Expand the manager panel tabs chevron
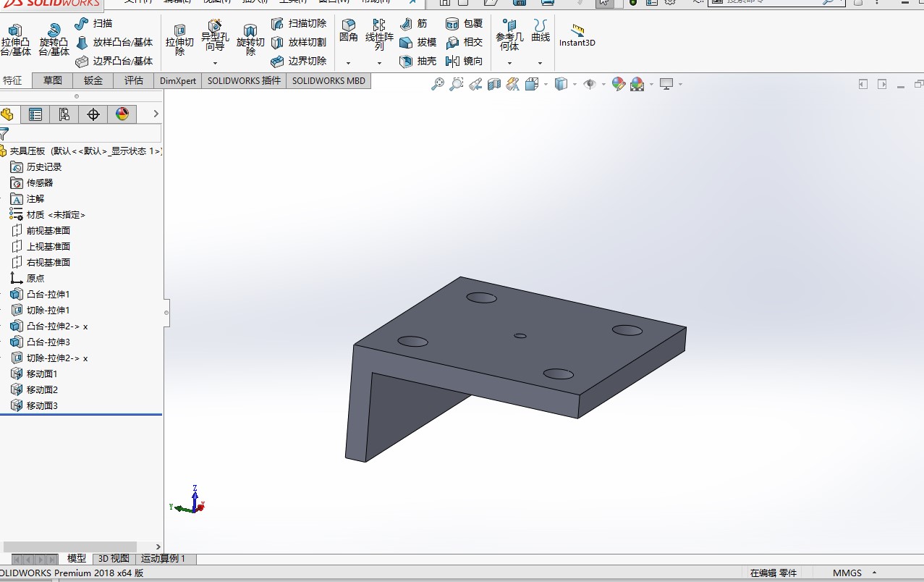The width and height of the screenshot is (924, 582). [155, 114]
